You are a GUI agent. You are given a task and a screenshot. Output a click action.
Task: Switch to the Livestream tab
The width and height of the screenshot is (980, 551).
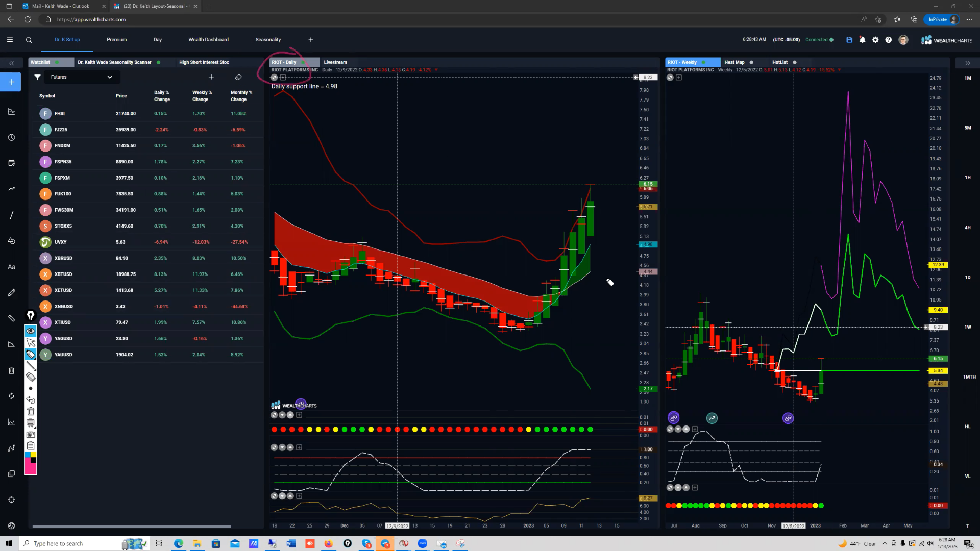point(335,62)
